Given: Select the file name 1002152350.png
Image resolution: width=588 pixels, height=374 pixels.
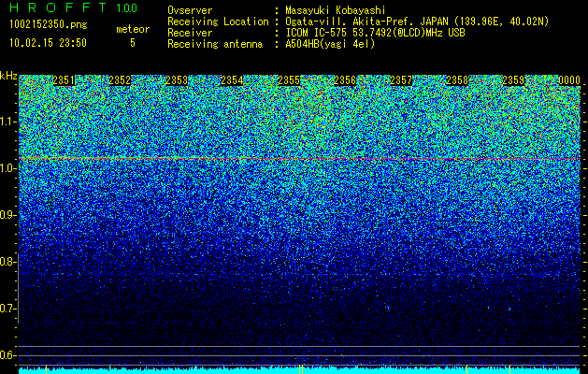Looking at the screenshot, I should tap(49, 25).
